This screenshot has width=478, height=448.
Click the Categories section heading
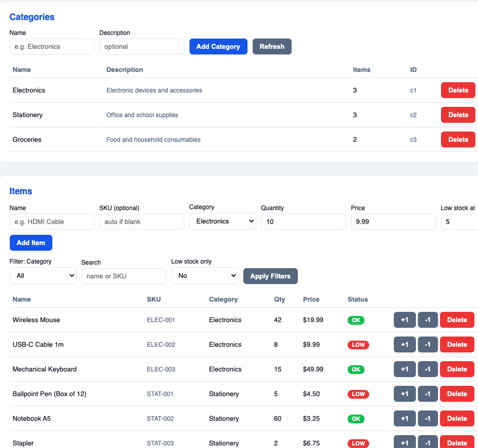point(32,17)
